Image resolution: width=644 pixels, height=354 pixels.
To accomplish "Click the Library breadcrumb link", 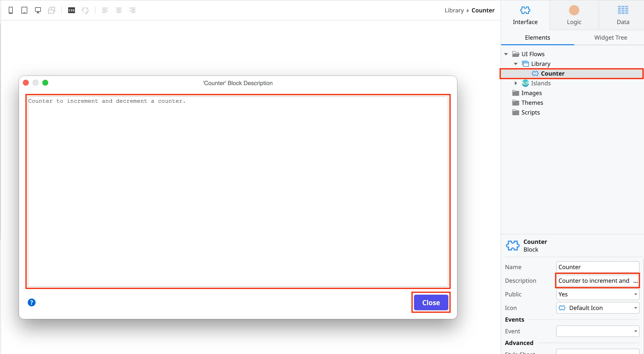I will click(454, 10).
